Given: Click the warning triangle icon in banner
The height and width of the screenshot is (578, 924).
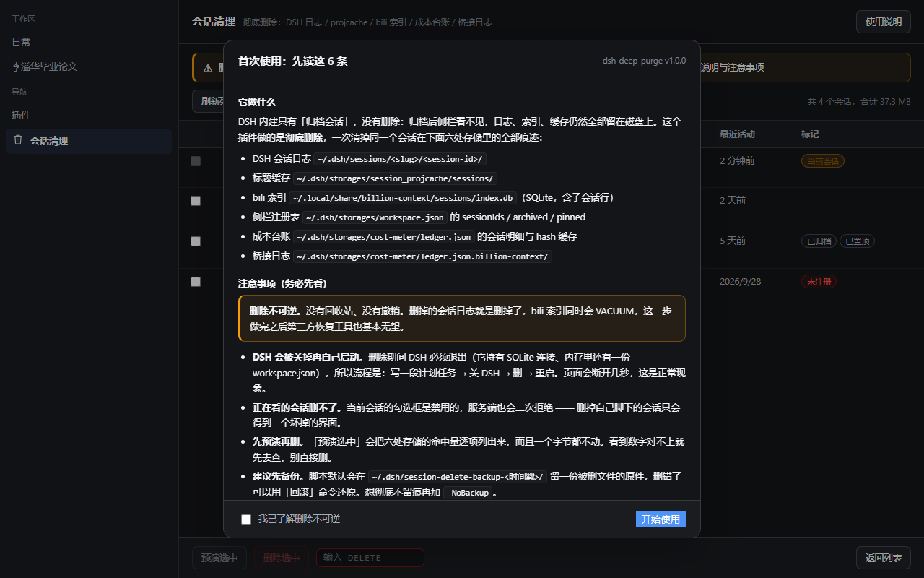Looking at the screenshot, I should [208, 68].
